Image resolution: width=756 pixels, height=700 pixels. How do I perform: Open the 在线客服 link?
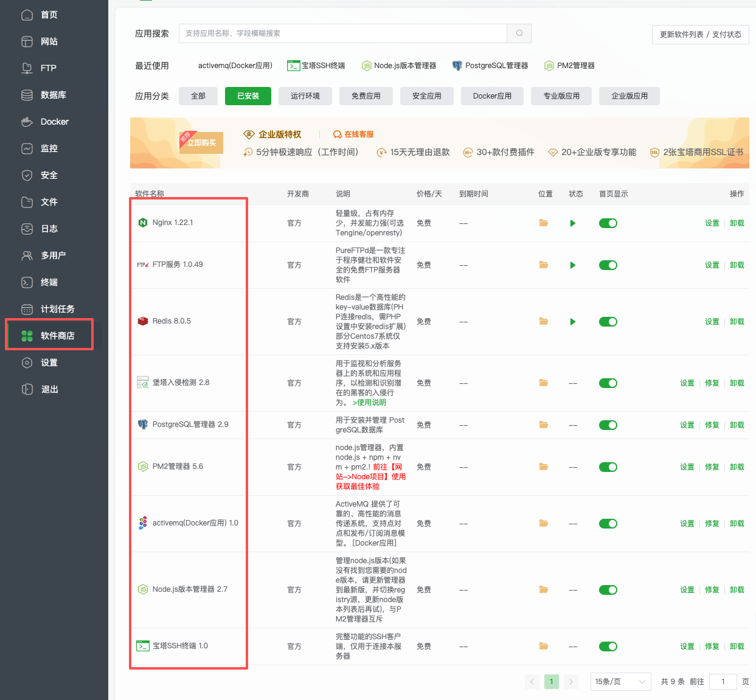(x=353, y=134)
